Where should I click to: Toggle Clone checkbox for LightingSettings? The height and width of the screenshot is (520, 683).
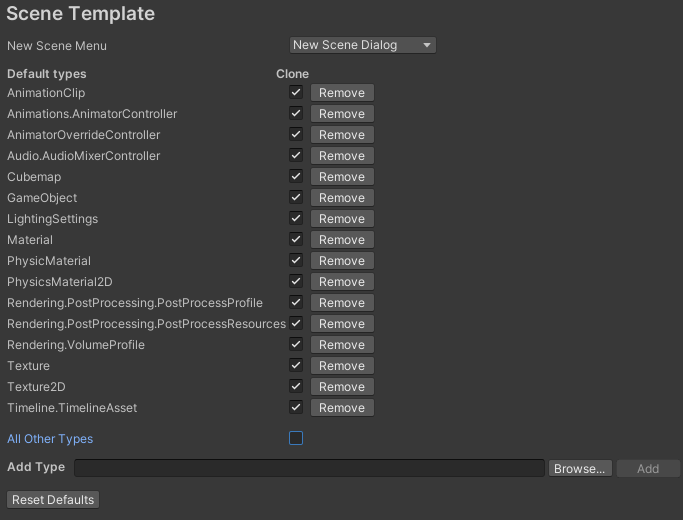pos(296,218)
